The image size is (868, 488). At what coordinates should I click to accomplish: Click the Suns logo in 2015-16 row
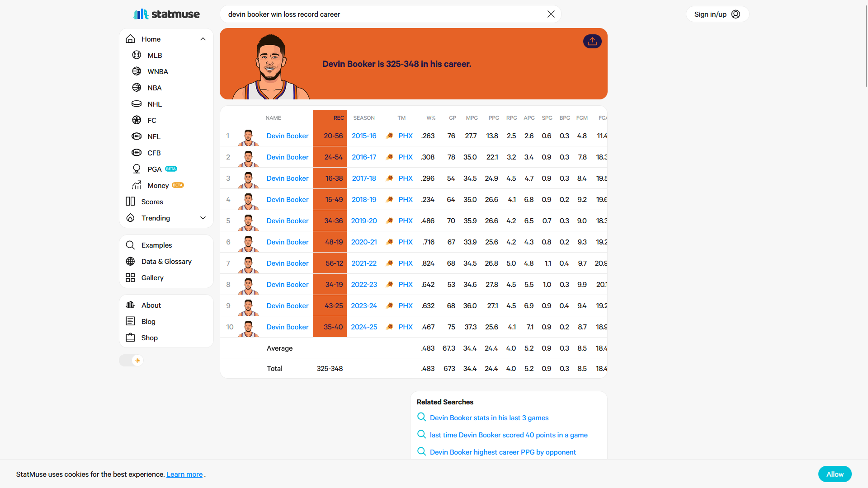(x=389, y=136)
